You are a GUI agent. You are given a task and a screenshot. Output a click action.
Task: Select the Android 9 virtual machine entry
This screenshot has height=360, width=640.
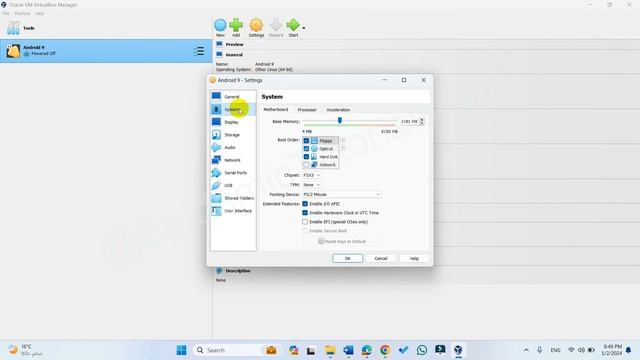click(x=106, y=51)
